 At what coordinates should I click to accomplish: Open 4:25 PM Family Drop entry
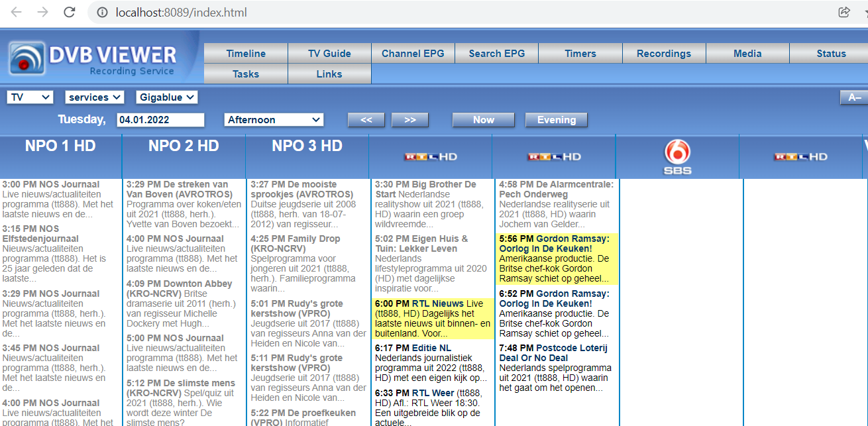pyautogui.click(x=308, y=264)
